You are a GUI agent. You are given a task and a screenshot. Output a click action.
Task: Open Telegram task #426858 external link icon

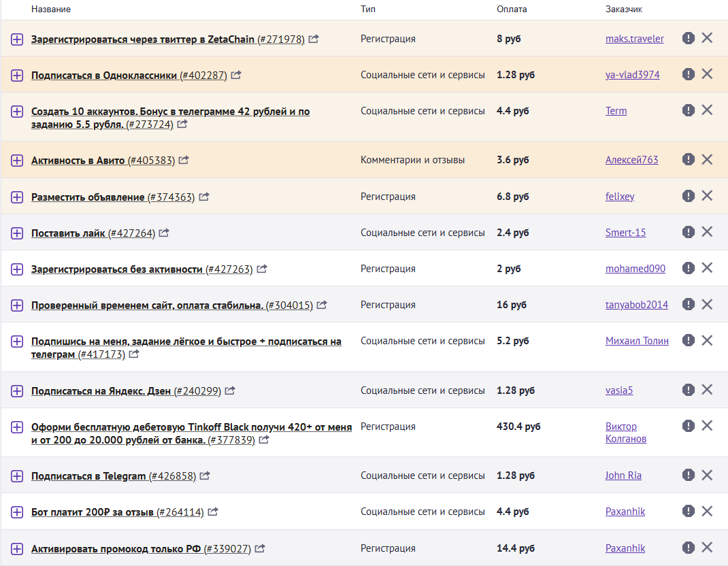pyautogui.click(x=205, y=476)
